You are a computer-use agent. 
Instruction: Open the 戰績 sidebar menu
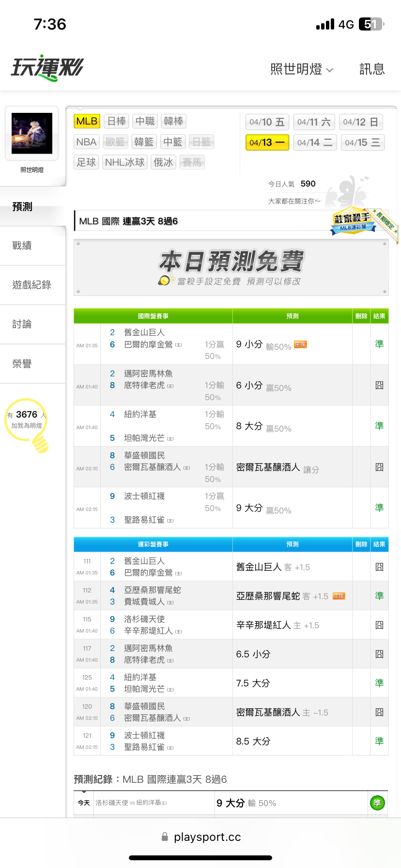click(32, 246)
